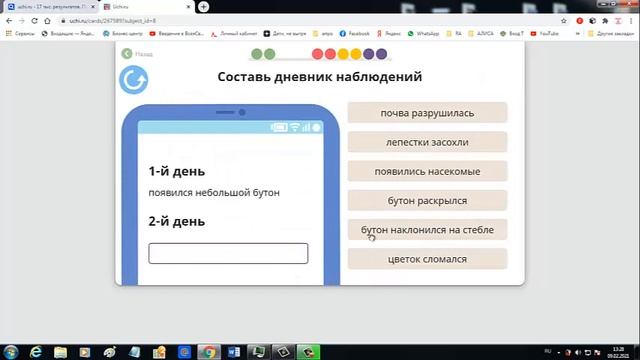Image resolution: width=640 pixels, height=360 pixels.
Task: Open the Chrome extensions puzzle icon
Action: (605, 21)
